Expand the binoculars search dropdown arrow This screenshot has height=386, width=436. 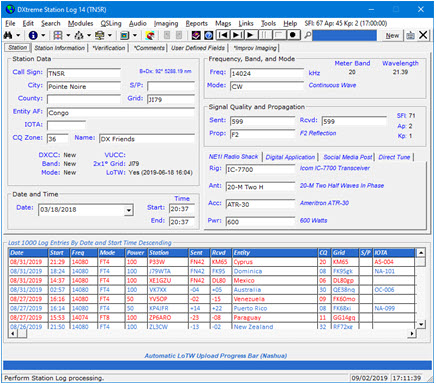point(18,35)
